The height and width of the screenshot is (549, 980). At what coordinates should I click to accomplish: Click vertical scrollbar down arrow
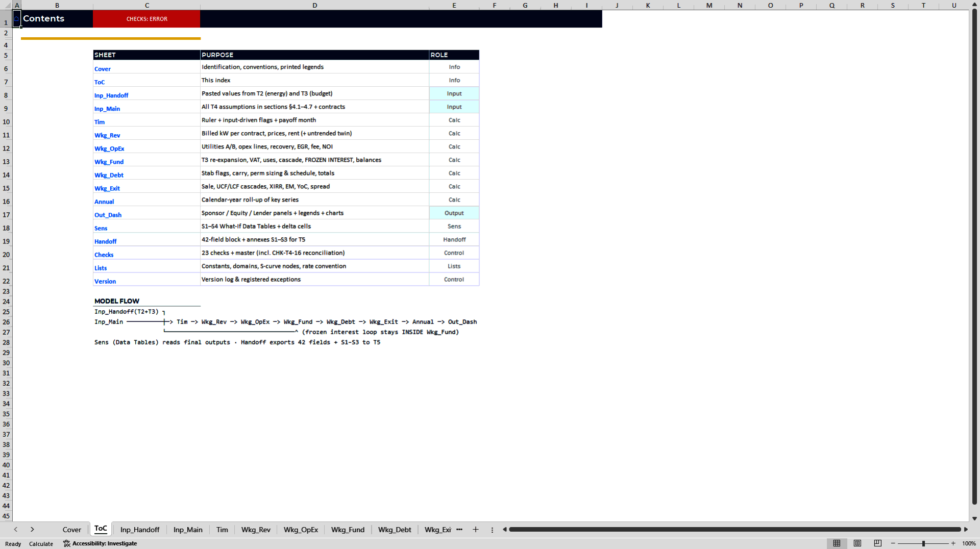[974, 518]
